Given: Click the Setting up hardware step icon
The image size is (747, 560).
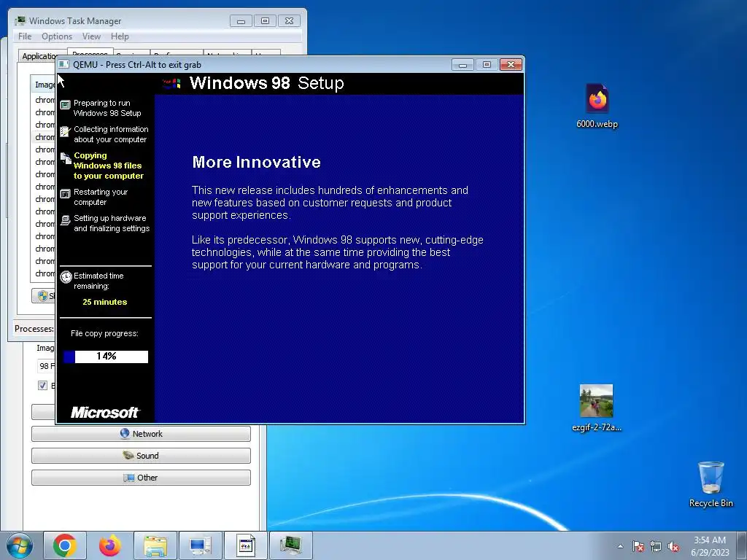Looking at the screenshot, I should [x=65, y=220].
